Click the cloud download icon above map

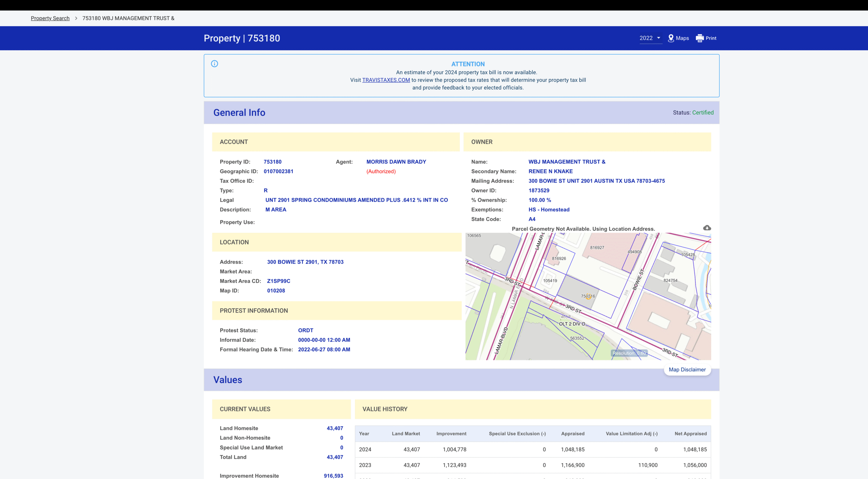707,228
